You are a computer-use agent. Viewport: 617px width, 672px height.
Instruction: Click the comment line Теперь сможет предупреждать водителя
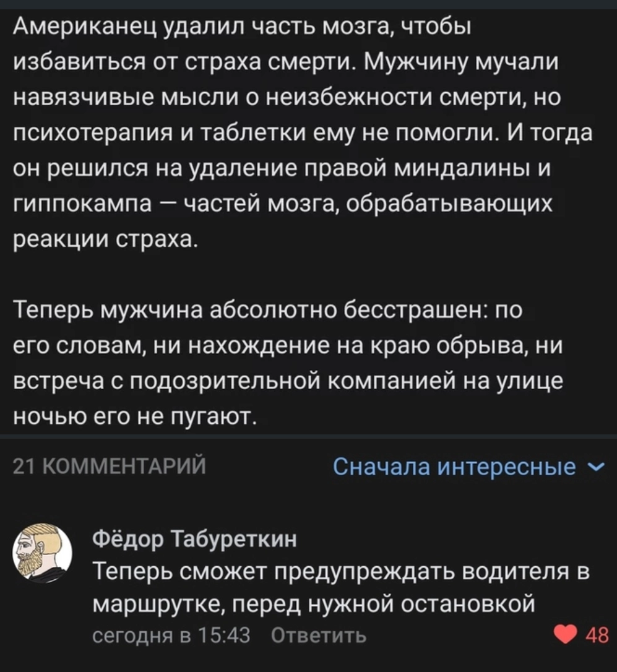(339, 572)
